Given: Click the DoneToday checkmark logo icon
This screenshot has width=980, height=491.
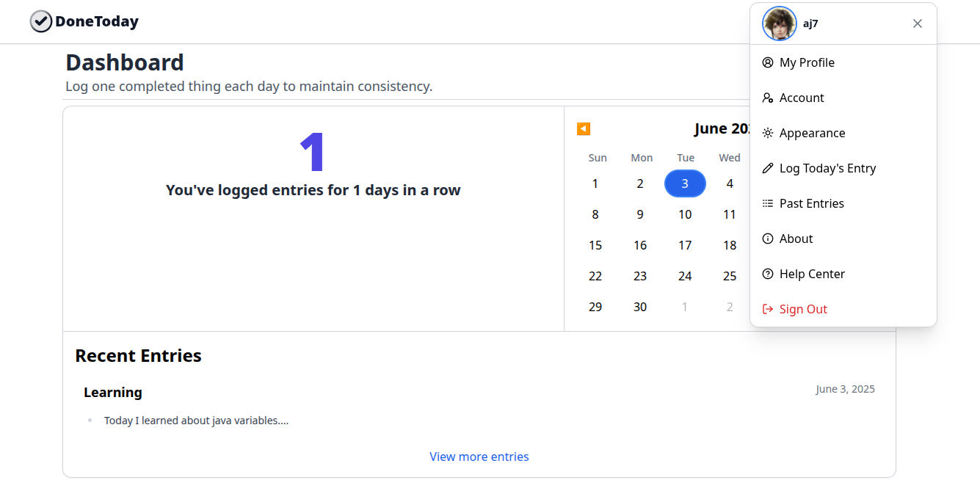Looking at the screenshot, I should point(41,22).
